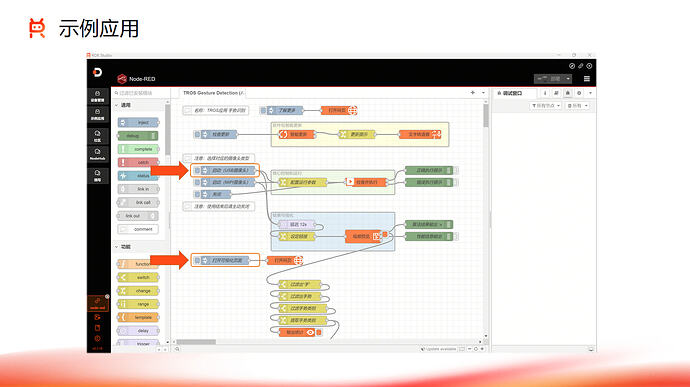The width and height of the screenshot is (690, 387).
Task: Open the 所有节点 filter dropdown in the debug panel
Action: 545,106
